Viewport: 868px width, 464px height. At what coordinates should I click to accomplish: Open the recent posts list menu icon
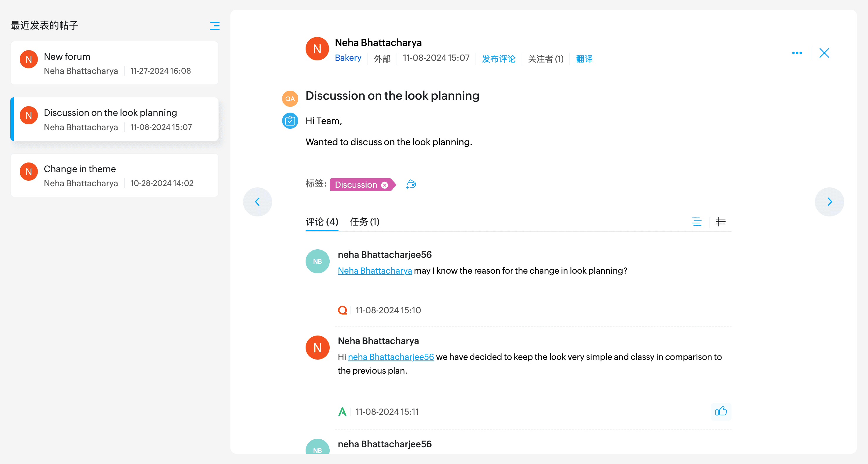[215, 26]
